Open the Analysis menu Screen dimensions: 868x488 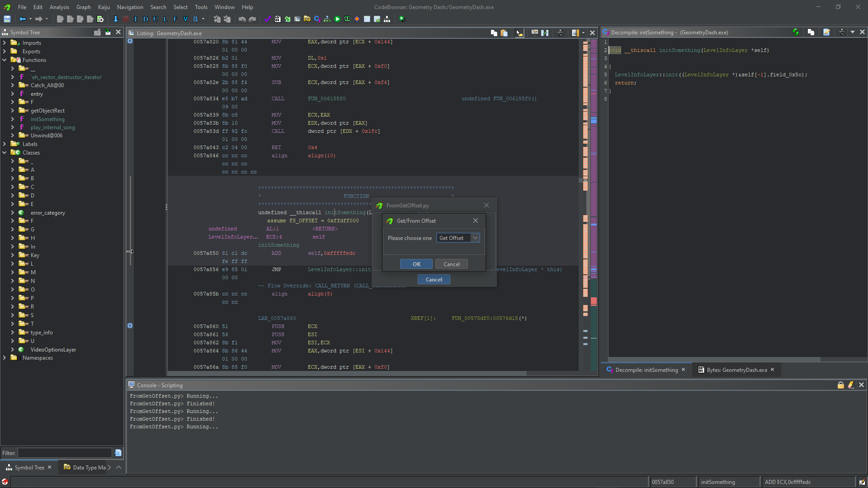[x=59, y=7]
